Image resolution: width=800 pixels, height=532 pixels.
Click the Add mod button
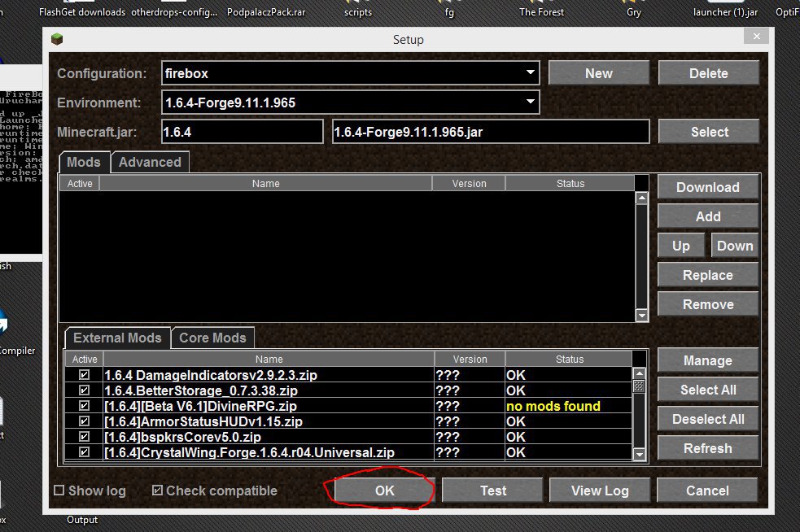(708, 216)
